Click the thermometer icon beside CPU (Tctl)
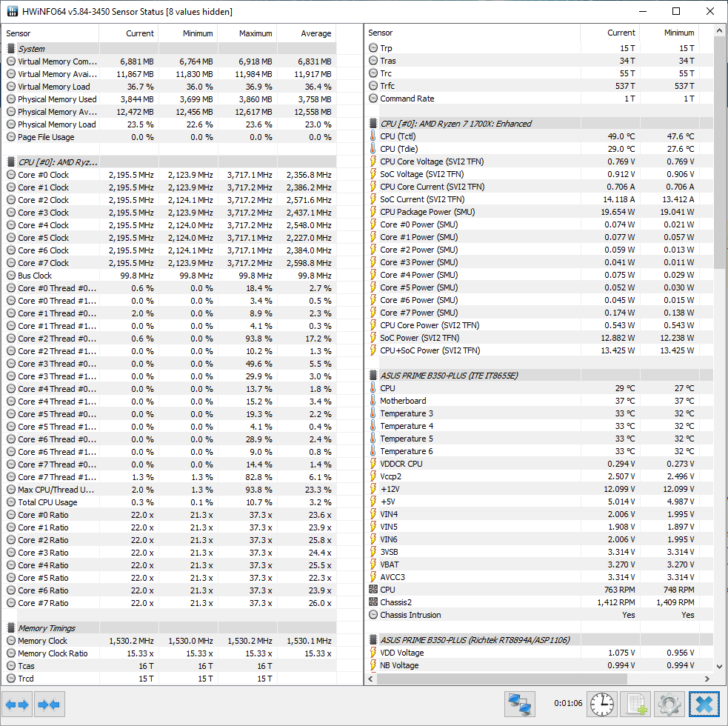The image size is (728, 726). (373, 136)
